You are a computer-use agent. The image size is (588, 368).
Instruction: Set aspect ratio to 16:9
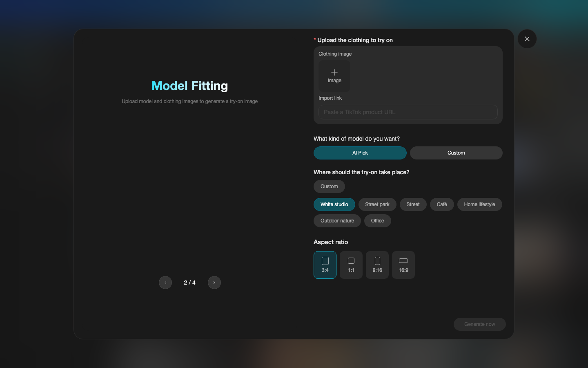tap(403, 265)
